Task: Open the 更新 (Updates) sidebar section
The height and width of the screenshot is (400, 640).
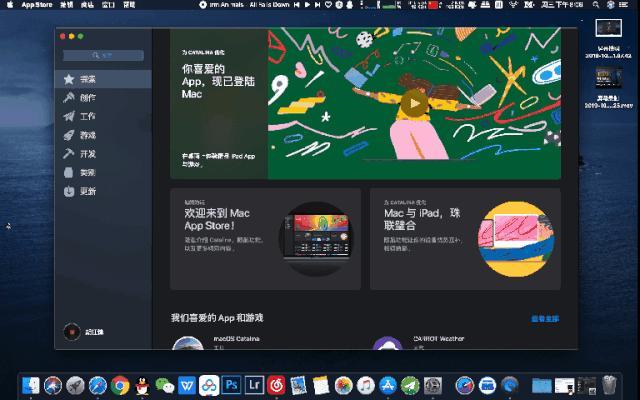Action: pos(87,191)
